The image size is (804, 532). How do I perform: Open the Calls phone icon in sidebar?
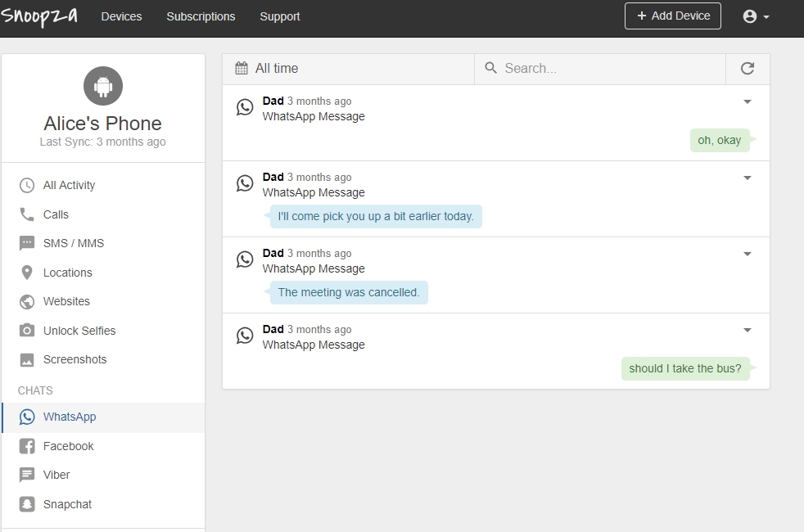pyautogui.click(x=27, y=214)
